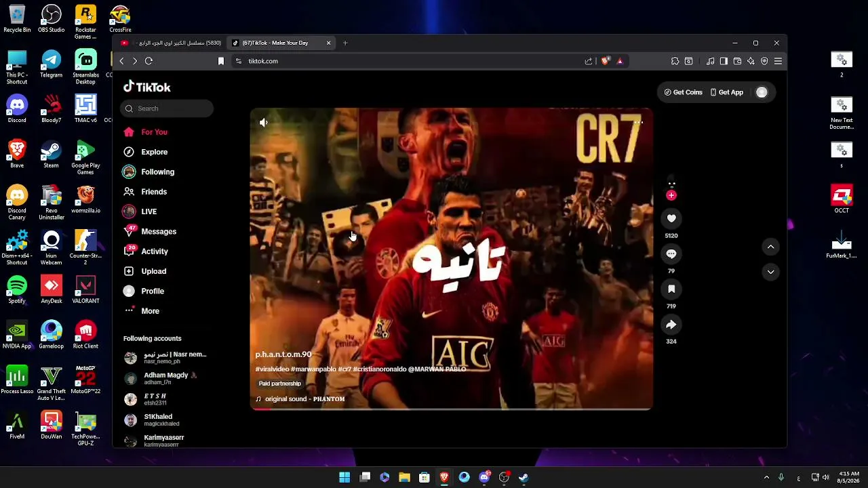Seek the video using the red progress bar

(452, 409)
